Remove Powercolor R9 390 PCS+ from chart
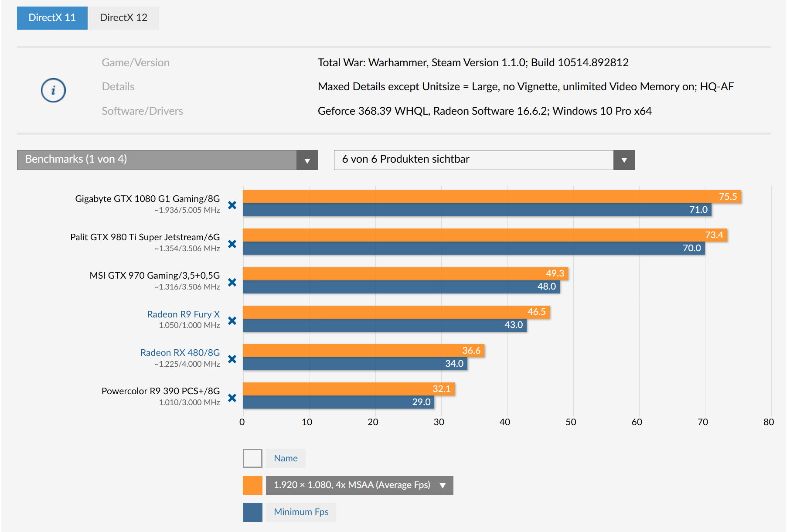790x532 pixels. pos(232,398)
